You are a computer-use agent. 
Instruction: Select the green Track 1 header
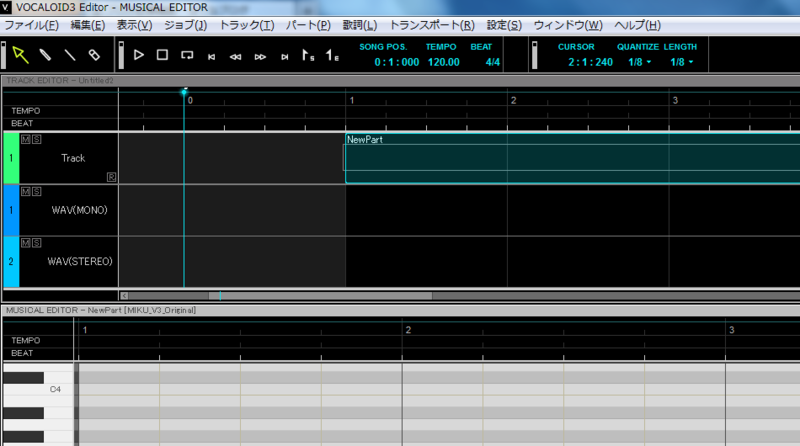(x=11, y=158)
